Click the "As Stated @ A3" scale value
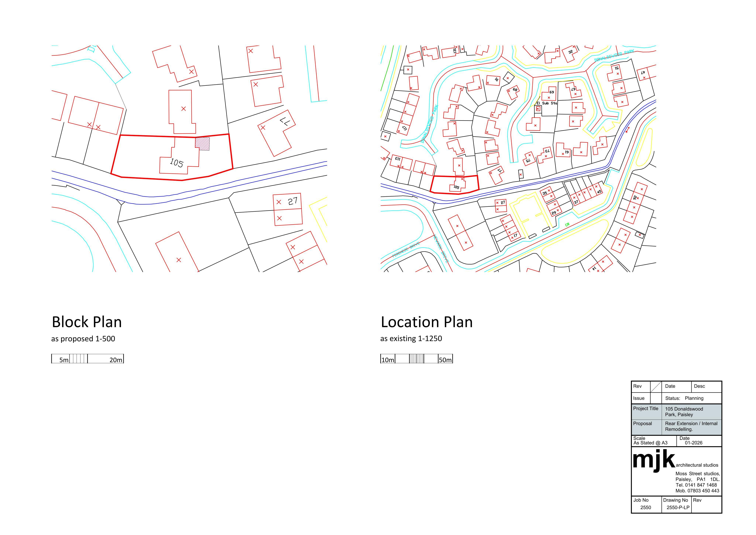756x535 pixels. coord(650,443)
